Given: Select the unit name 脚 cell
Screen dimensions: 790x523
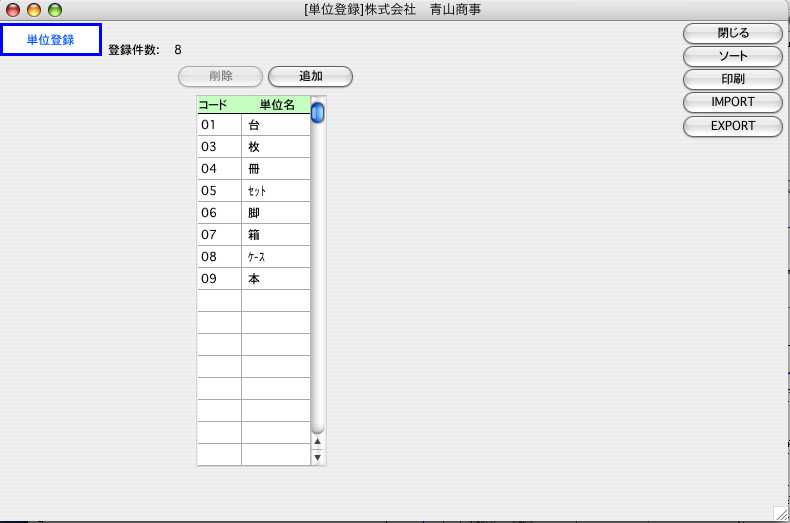Looking at the screenshot, I should 275,213.
